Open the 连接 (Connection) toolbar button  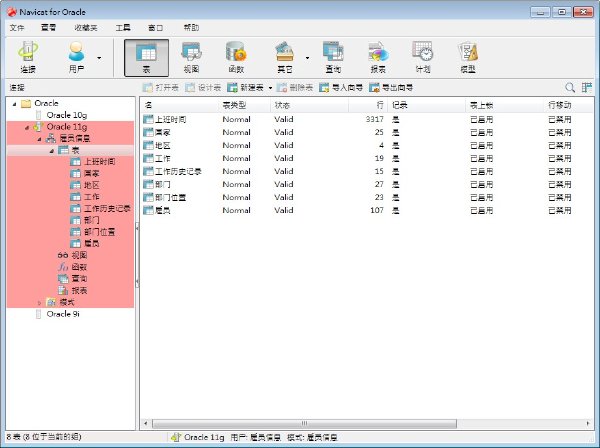click(28, 57)
